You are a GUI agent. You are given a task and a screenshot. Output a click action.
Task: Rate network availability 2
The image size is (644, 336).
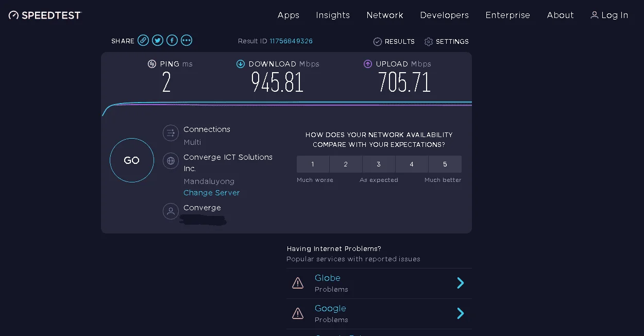pyautogui.click(x=346, y=164)
